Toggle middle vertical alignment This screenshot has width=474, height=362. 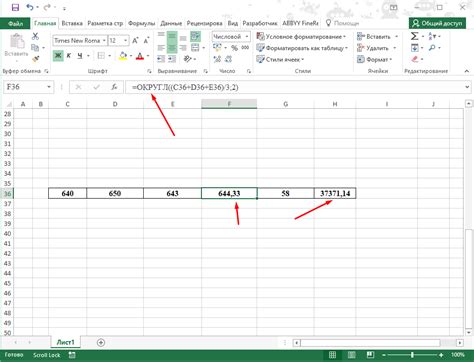pyautogui.click(x=172, y=36)
